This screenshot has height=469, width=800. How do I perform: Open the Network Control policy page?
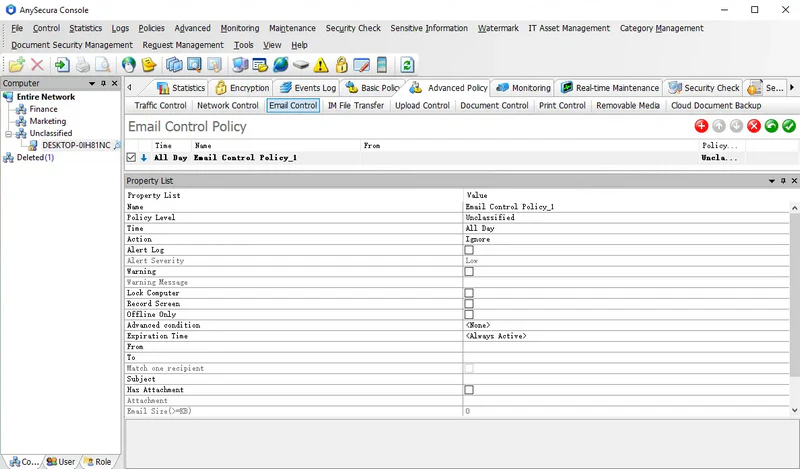tap(228, 106)
